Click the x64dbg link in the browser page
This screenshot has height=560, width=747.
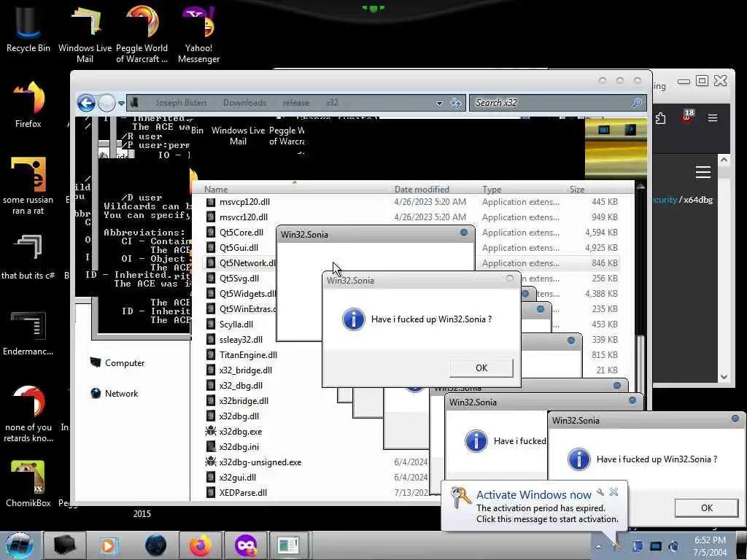click(x=698, y=200)
